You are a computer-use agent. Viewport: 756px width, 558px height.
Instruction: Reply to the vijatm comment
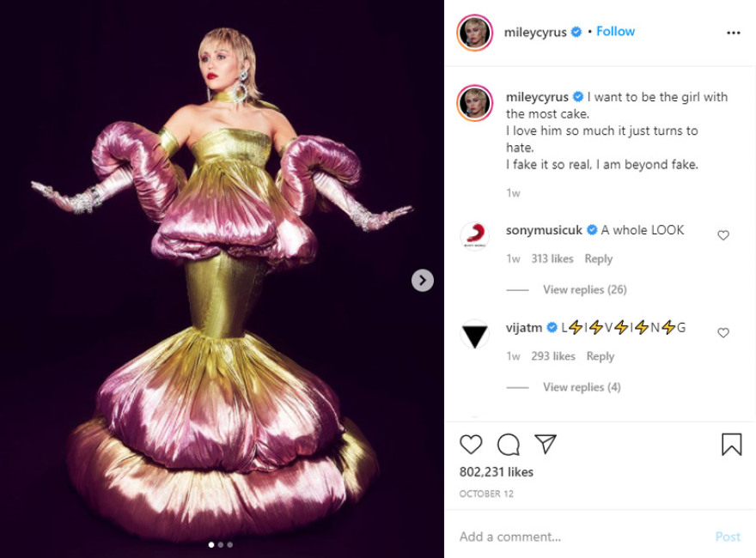600,356
